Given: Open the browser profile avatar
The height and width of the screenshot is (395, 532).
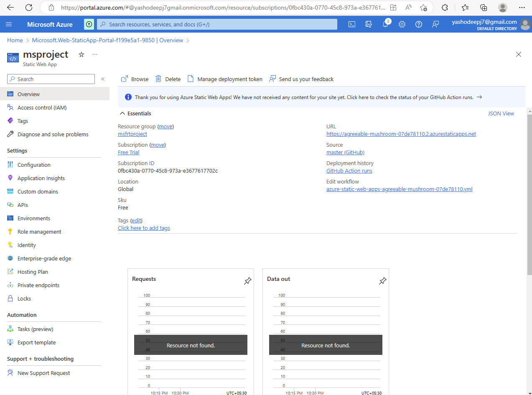Looking at the screenshot, I should click(503, 8).
